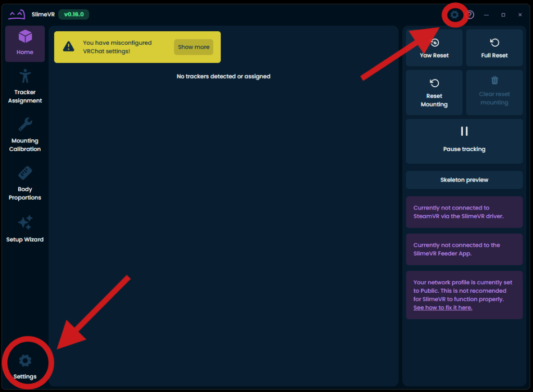Perform a Yaw Reset
The height and width of the screenshot is (392, 533).
(x=434, y=48)
